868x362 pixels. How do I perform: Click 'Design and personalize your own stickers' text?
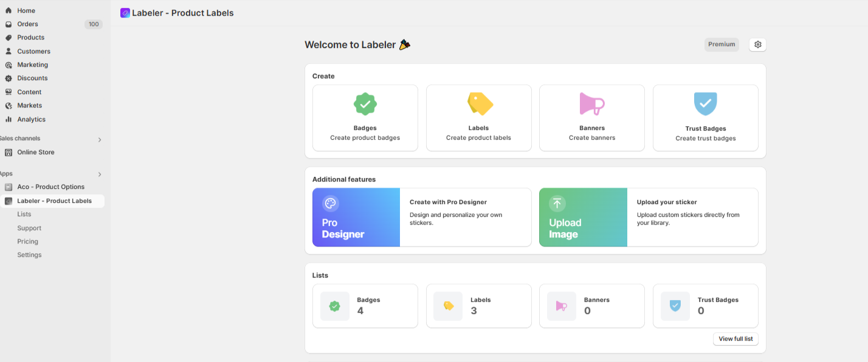(456, 219)
